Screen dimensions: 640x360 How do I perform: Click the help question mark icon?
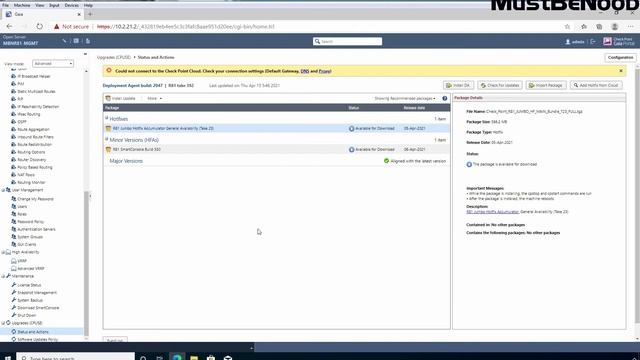[444, 98]
